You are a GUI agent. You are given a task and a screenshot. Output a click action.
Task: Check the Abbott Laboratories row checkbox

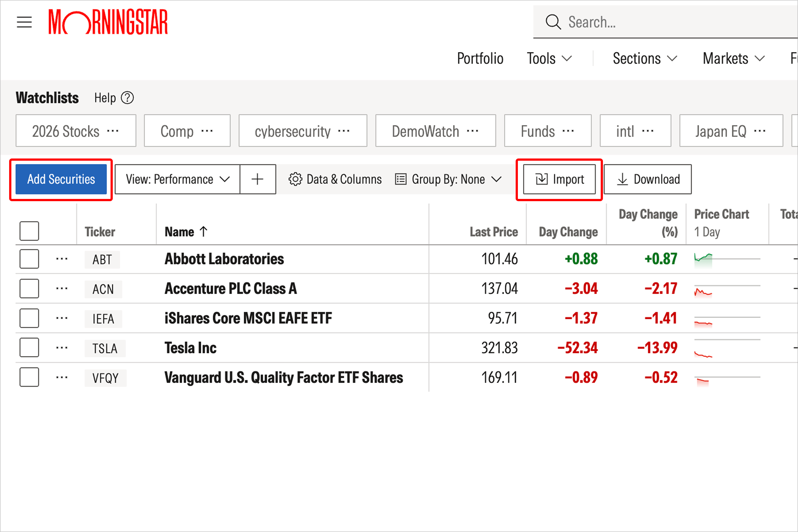click(29, 259)
